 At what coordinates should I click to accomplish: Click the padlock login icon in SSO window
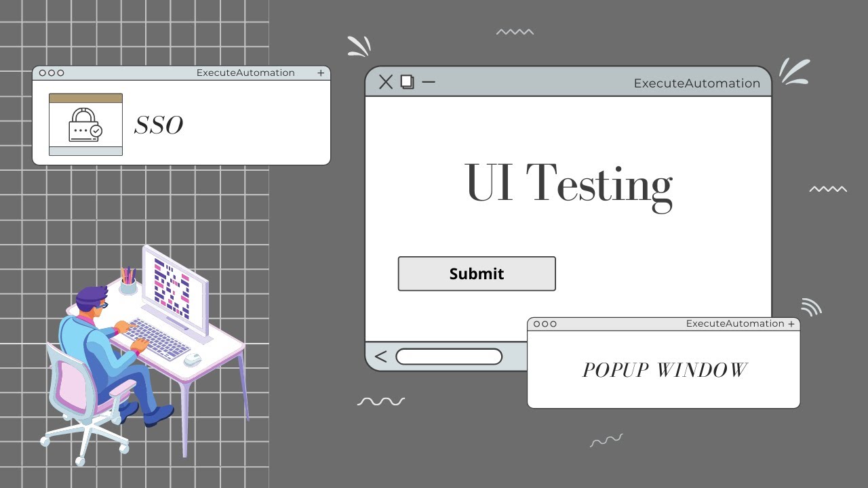pyautogui.click(x=85, y=125)
